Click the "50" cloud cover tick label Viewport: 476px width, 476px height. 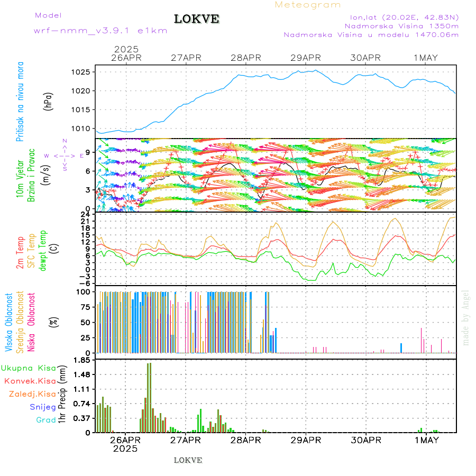tap(86, 323)
